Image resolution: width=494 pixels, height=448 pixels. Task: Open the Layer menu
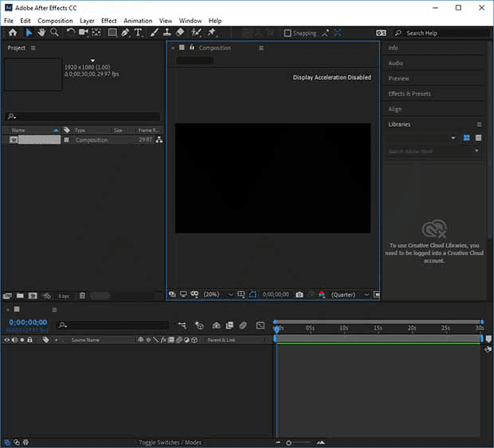click(x=87, y=21)
